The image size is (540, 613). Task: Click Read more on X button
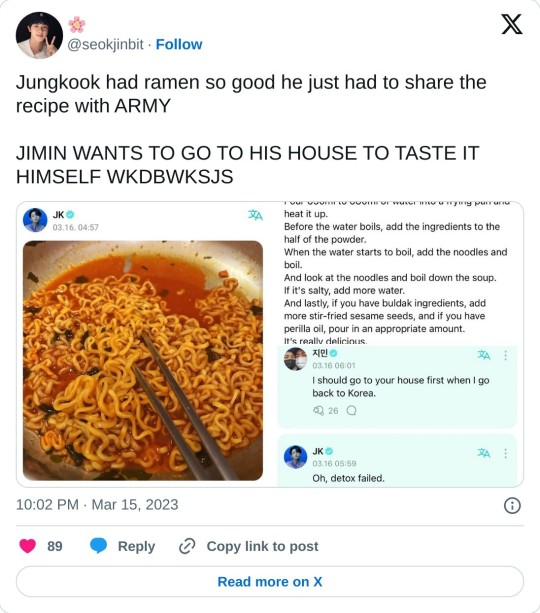tap(270, 581)
